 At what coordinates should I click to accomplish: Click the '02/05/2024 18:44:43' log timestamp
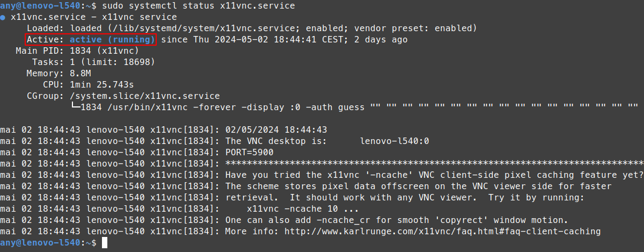click(276, 130)
